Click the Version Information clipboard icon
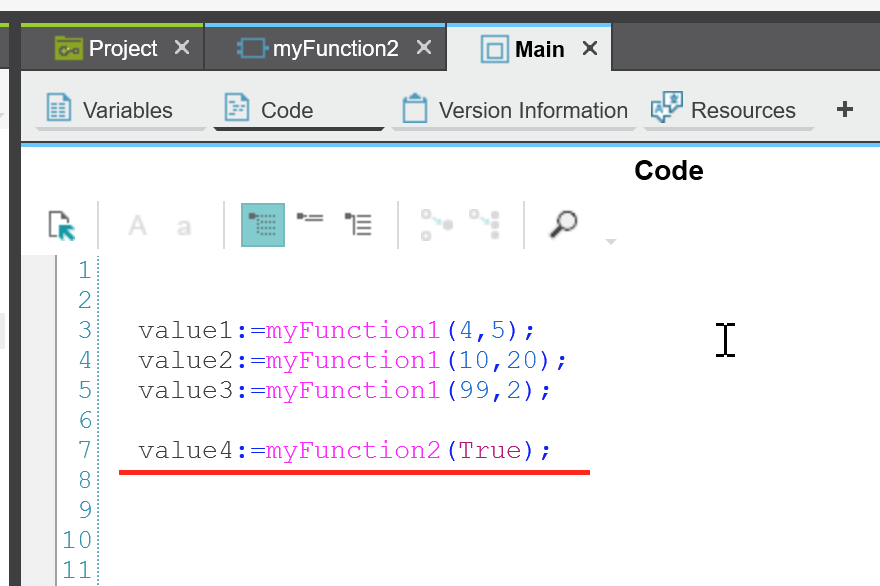Image resolution: width=880 pixels, height=586 pixels. pyautogui.click(x=415, y=108)
